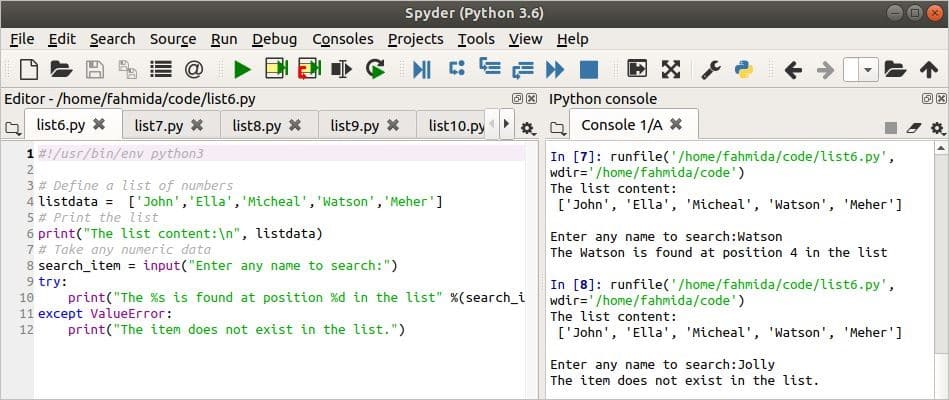Viewport: 949px width, 400px height.
Task: Show next editor tabs arrow
Action: (x=507, y=125)
